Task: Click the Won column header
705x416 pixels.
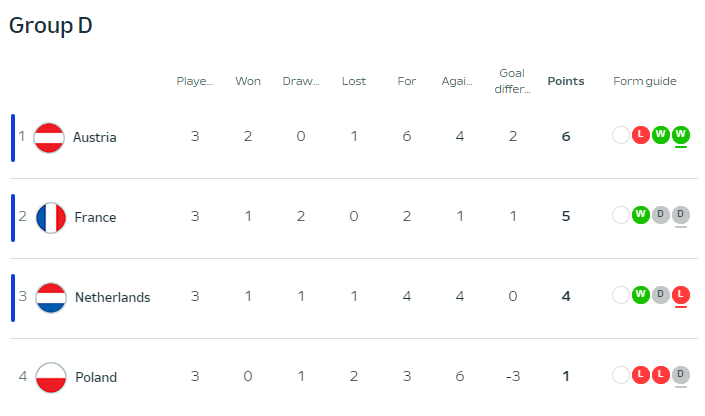Action: 248,81
